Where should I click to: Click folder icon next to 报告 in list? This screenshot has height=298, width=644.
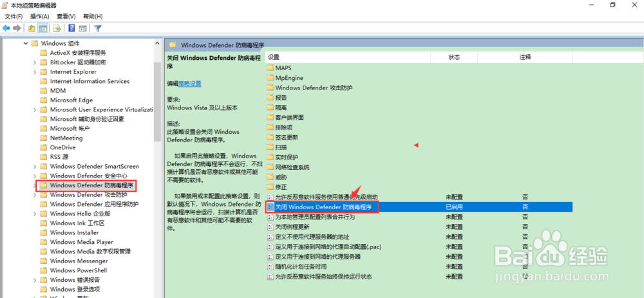(270, 97)
